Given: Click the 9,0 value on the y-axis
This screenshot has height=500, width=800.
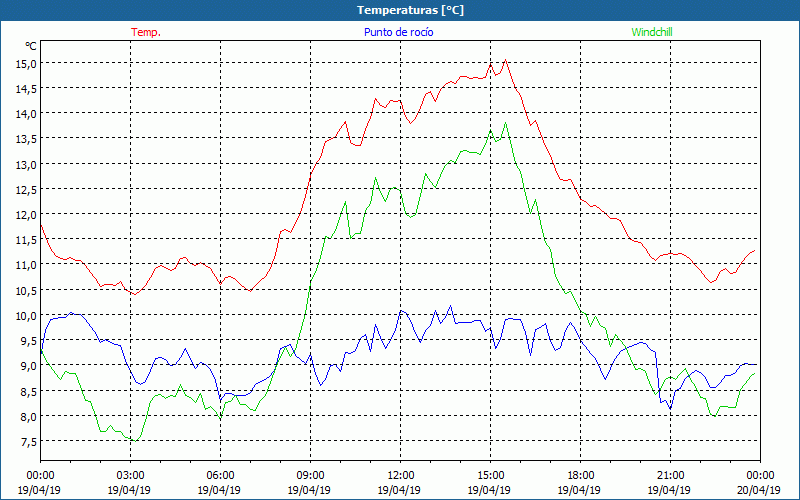Looking at the screenshot, I should [x=29, y=366].
